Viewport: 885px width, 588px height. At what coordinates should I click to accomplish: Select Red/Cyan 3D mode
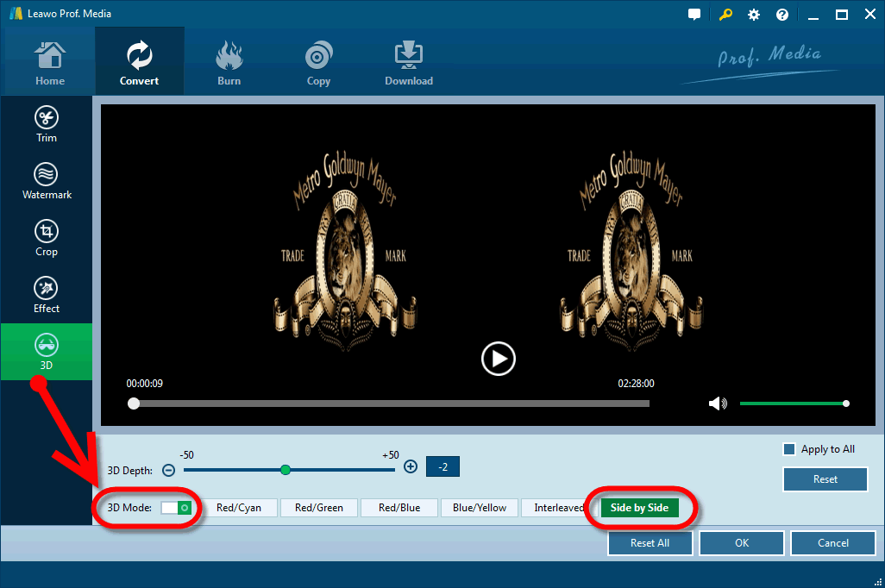[x=239, y=508]
